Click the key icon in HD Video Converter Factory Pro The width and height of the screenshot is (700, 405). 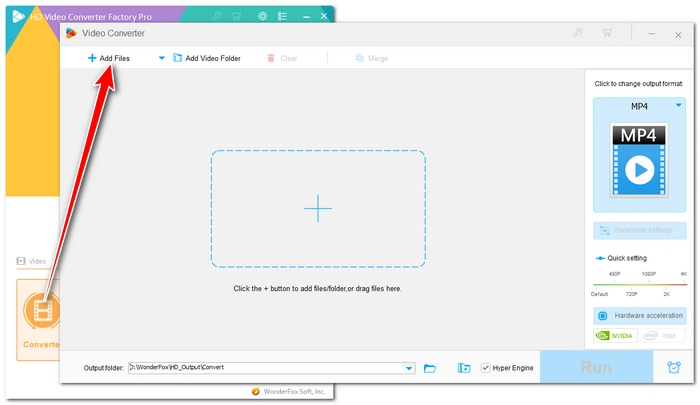coord(217,17)
